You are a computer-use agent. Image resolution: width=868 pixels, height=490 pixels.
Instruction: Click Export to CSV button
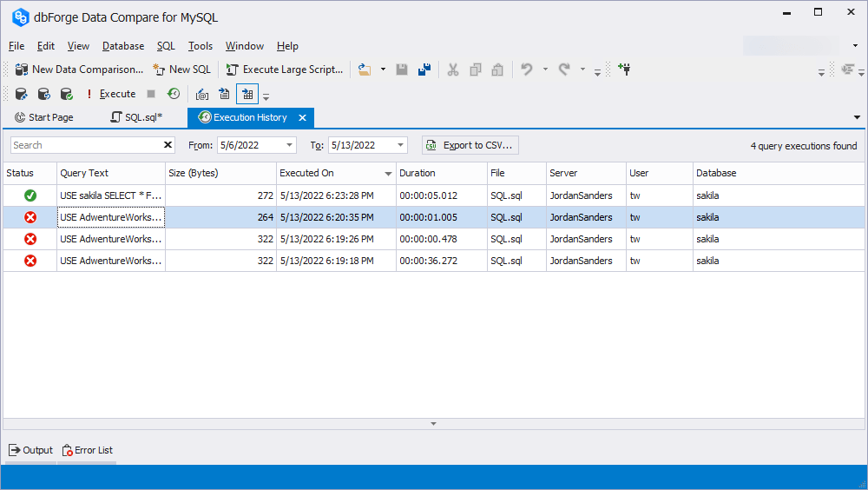click(x=470, y=145)
